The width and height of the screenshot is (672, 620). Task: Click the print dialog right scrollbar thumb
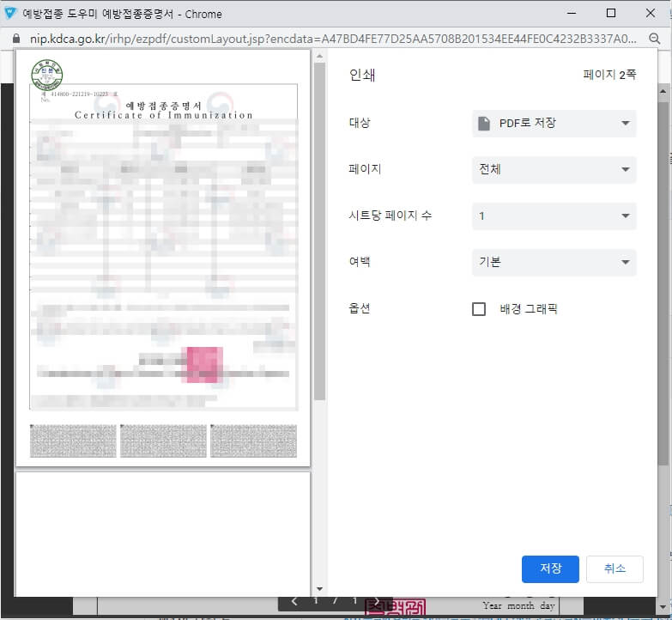(x=663, y=283)
